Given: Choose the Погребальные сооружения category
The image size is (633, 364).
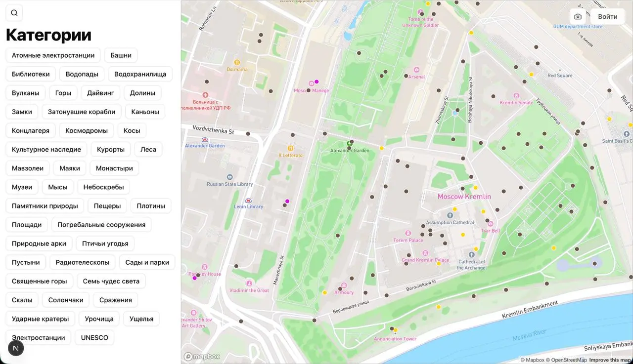Looking at the screenshot, I should pos(101,225).
